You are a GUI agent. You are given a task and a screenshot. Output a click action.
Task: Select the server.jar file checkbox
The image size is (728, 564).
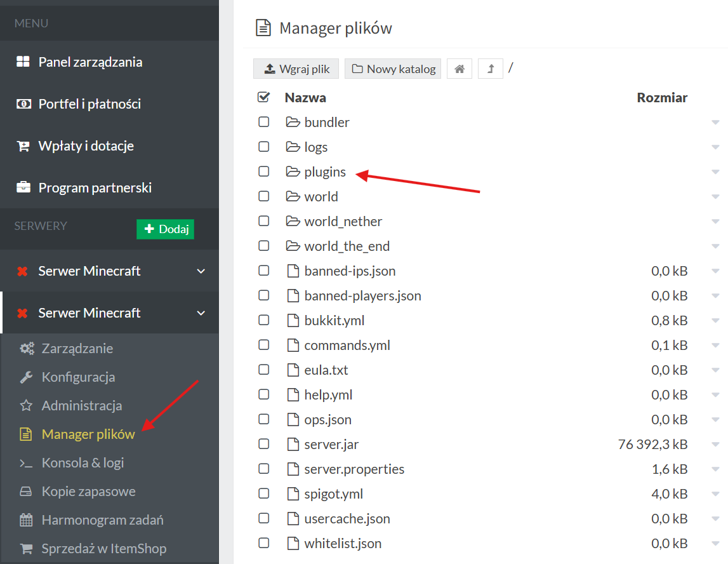(x=264, y=444)
